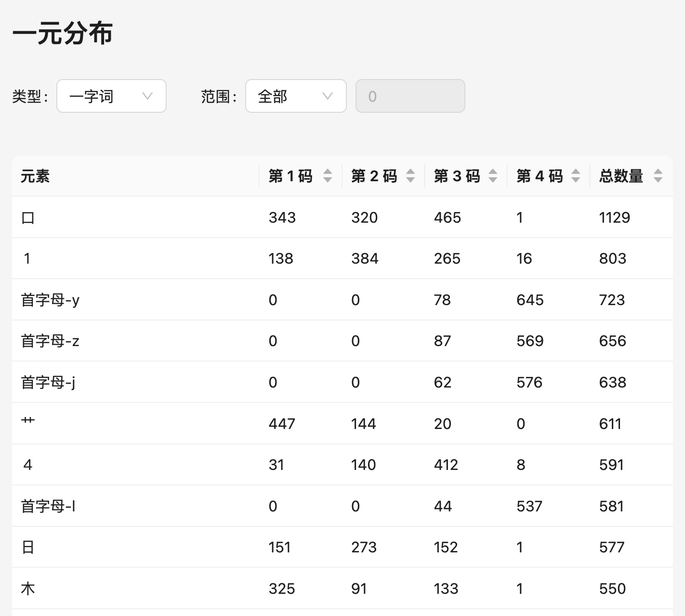Image resolution: width=685 pixels, height=616 pixels.
Task: Click the 首字母-z element cell
Action: tap(50, 341)
